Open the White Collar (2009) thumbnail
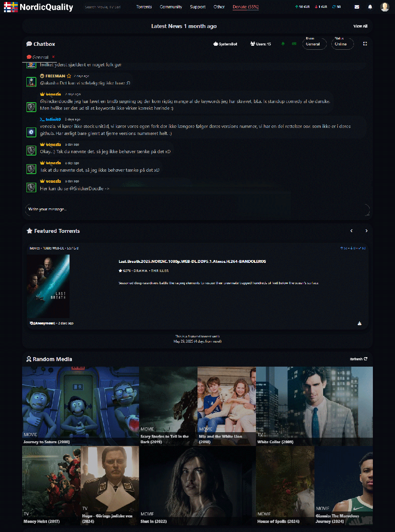The height and width of the screenshot is (532, 395). [314, 406]
